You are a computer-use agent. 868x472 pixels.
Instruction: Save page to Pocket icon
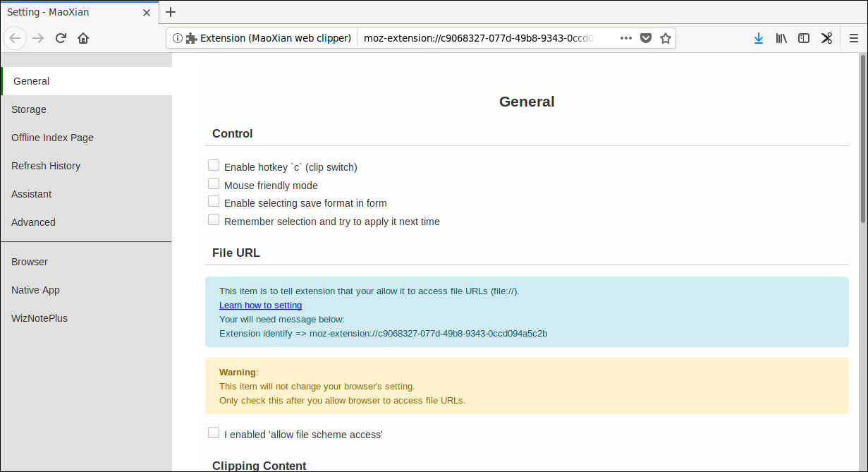coord(645,38)
